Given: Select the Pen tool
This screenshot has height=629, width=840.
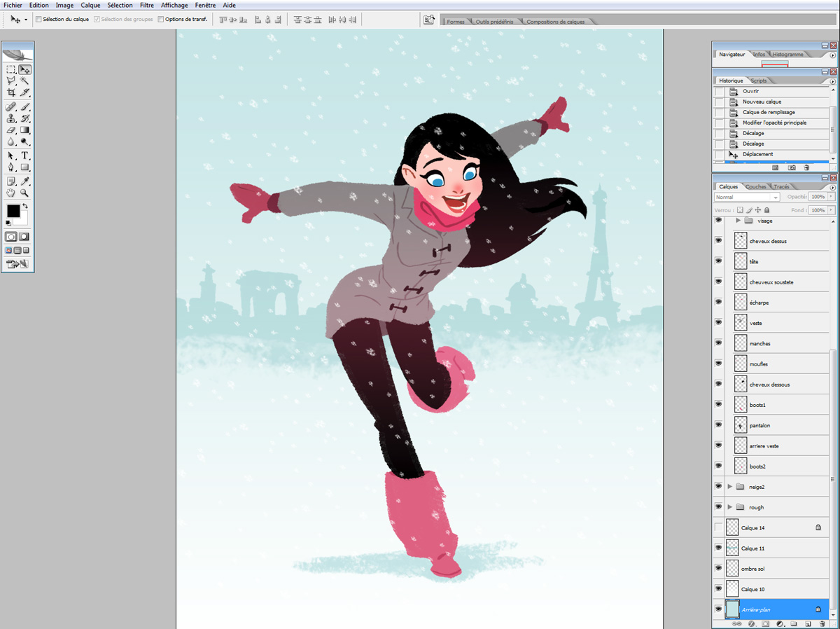Looking at the screenshot, I should (x=11, y=167).
